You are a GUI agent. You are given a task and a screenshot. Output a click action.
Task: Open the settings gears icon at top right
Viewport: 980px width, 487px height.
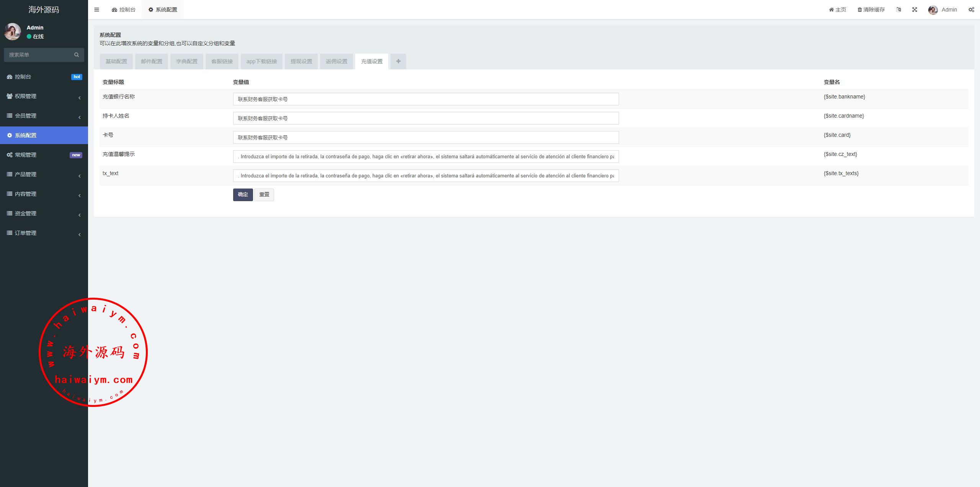[x=971, y=10]
